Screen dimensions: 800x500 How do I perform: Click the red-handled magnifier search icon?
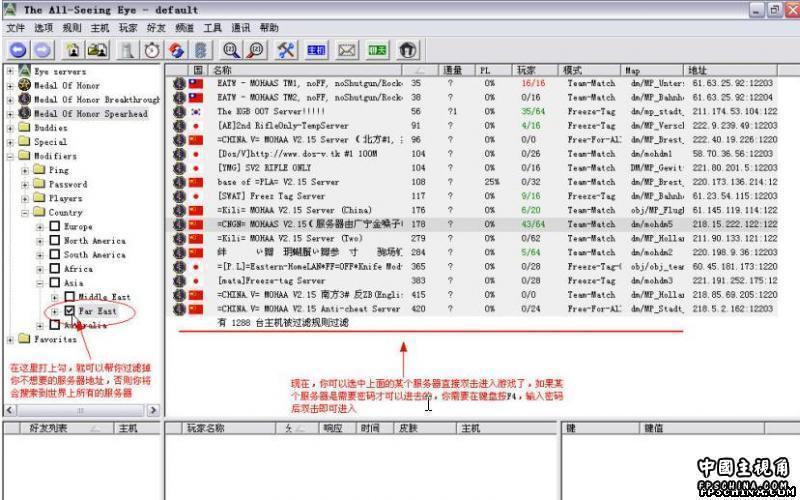coord(256,50)
